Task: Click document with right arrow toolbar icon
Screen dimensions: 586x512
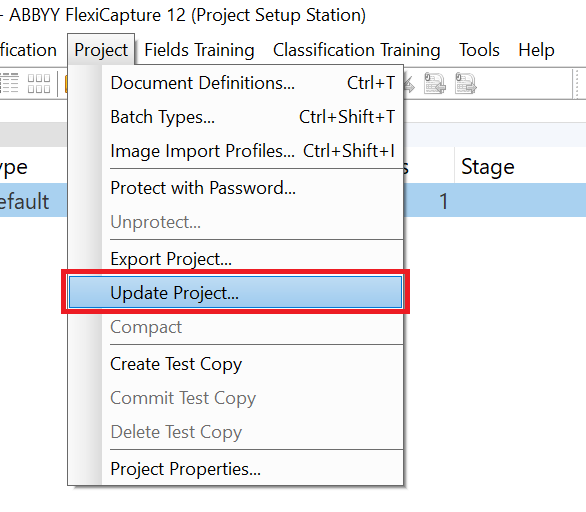Action: pyautogui.click(x=465, y=83)
